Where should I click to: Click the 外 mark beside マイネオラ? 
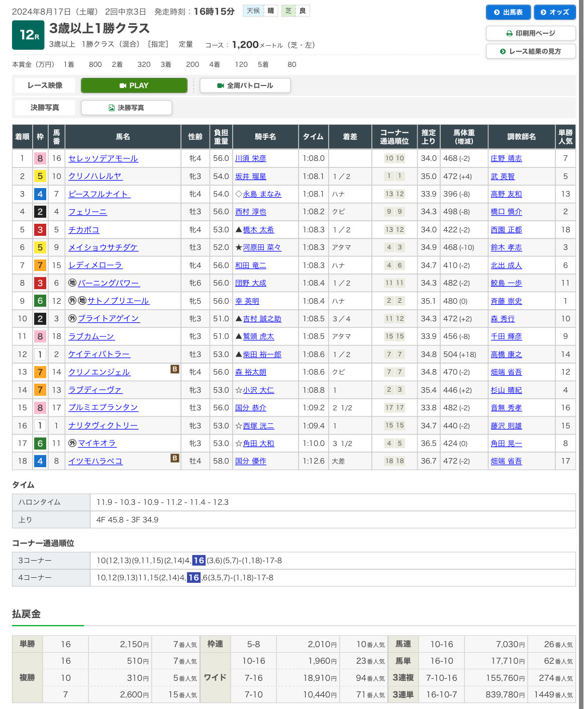[72, 443]
